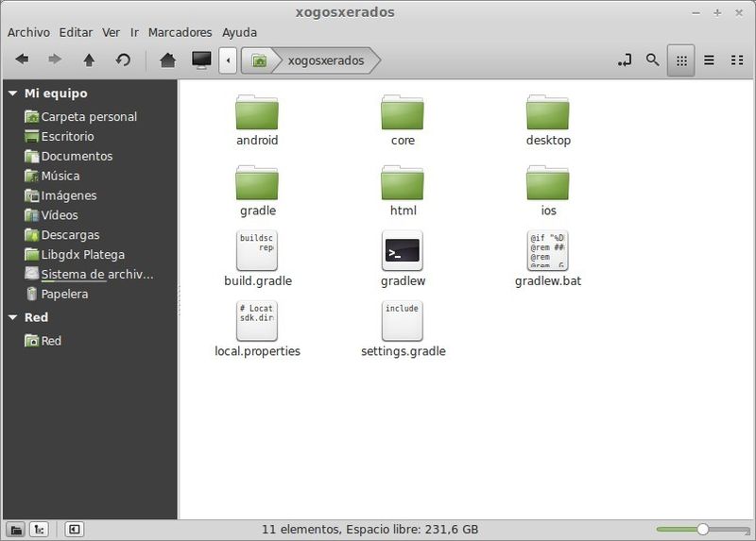
Task: Open the Ayuda menu
Action: (239, 32)
